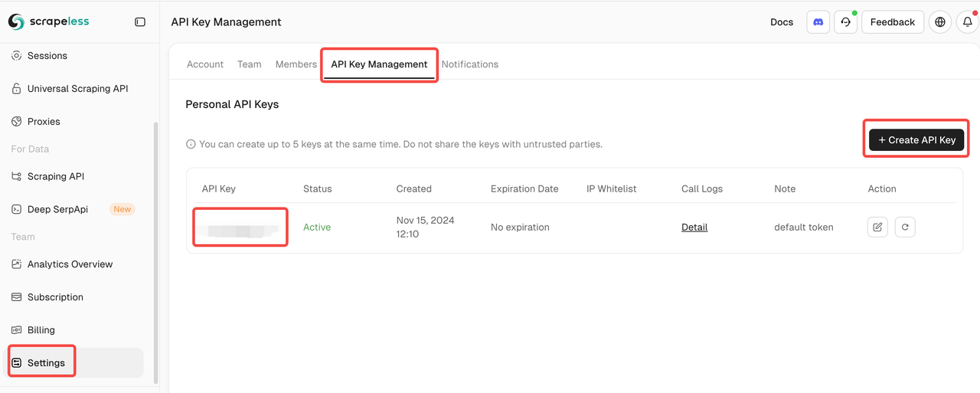The height and width of the screenshot is (393, 980).
Task: Go to Deep SerpApi in sidebar
Action: 57,209
